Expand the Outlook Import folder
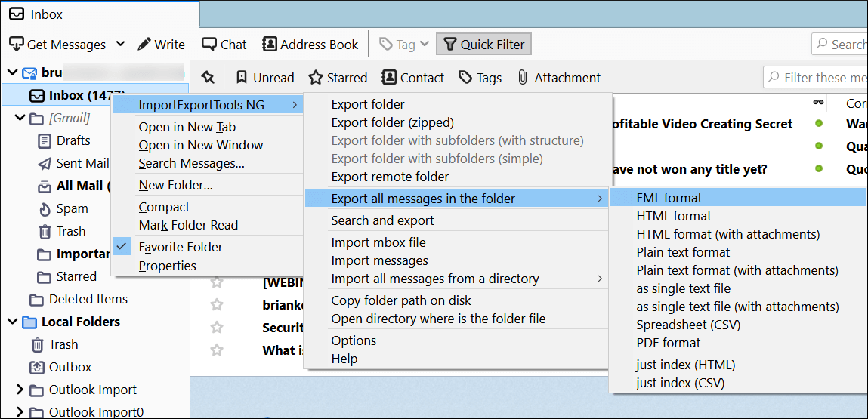Image resolution: width=868 pixels, height=419 pixels. tap(20, 390)
